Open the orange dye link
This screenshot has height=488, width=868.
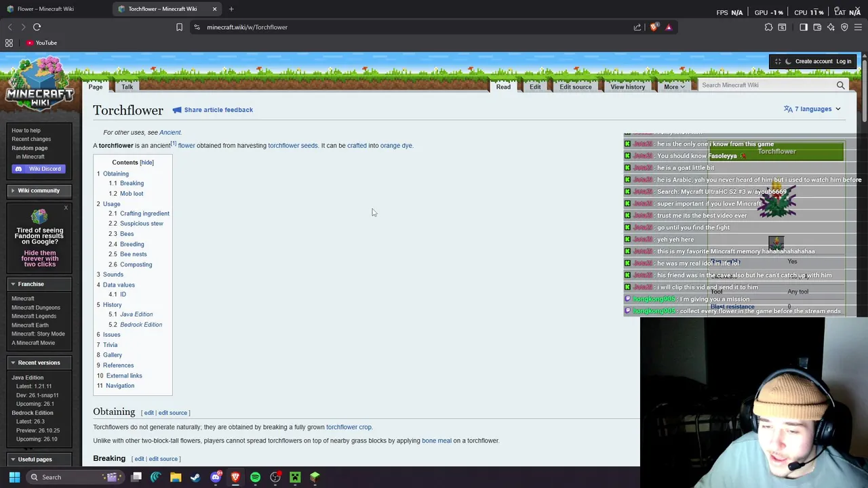(396, 146)
